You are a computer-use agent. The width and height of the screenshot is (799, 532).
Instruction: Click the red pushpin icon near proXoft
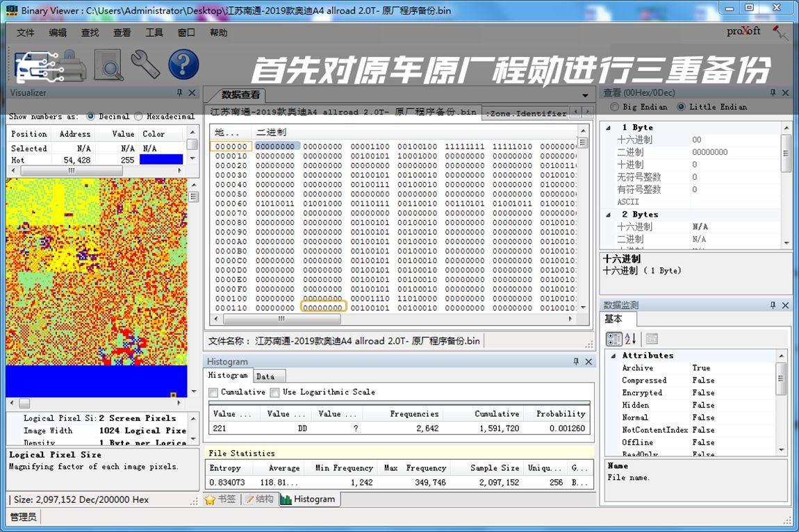(780, 32)
